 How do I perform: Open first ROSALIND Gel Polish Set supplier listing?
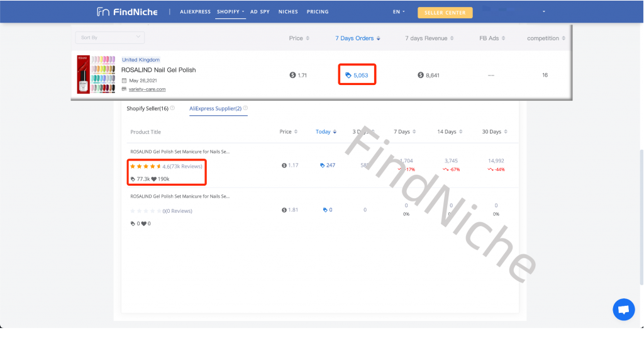180,152
